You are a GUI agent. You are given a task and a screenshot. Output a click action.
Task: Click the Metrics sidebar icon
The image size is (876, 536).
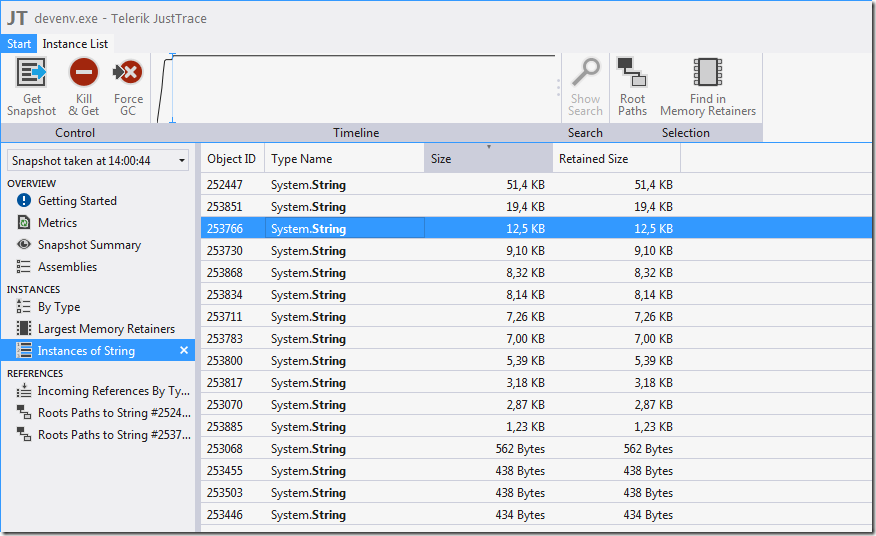click(24, 222)
